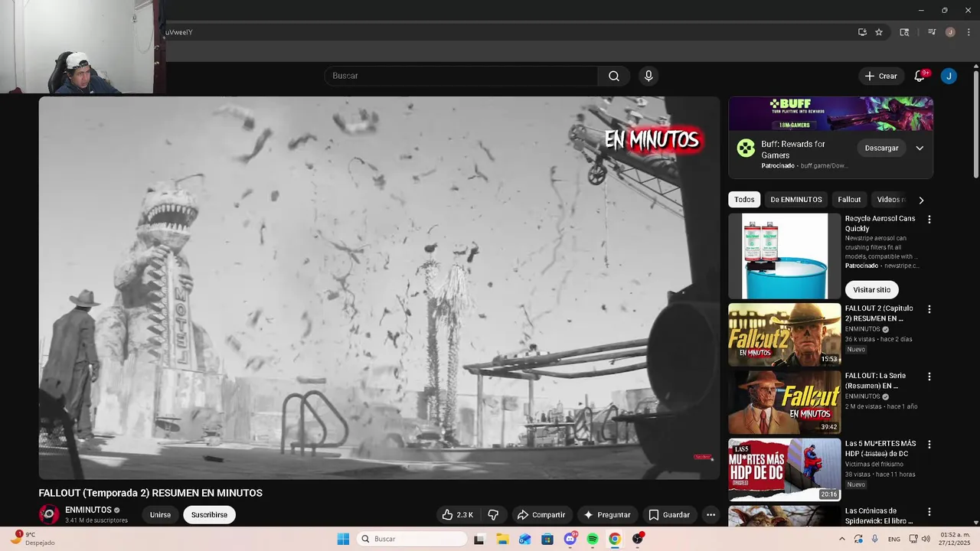The width and height of the screenshot is (980, 551).
Task: Focus the Windows taskbar search box
Action: point(412,539)
